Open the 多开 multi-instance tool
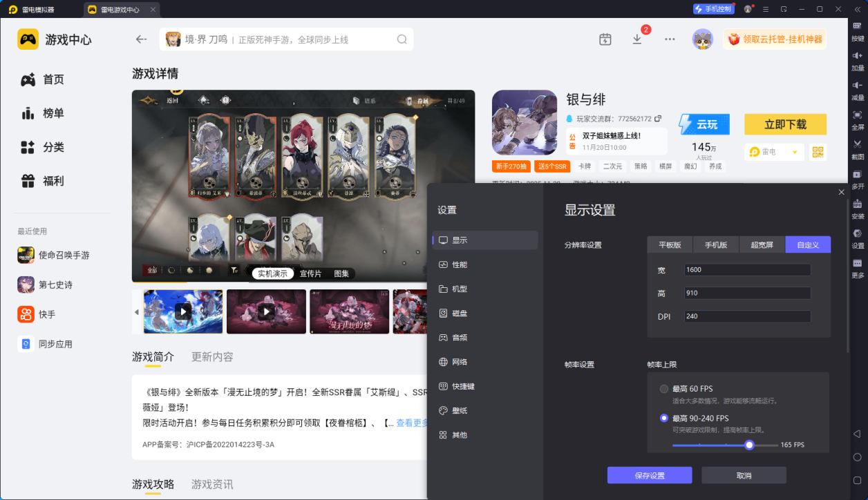Screen dimensions: 868x500 857,180
